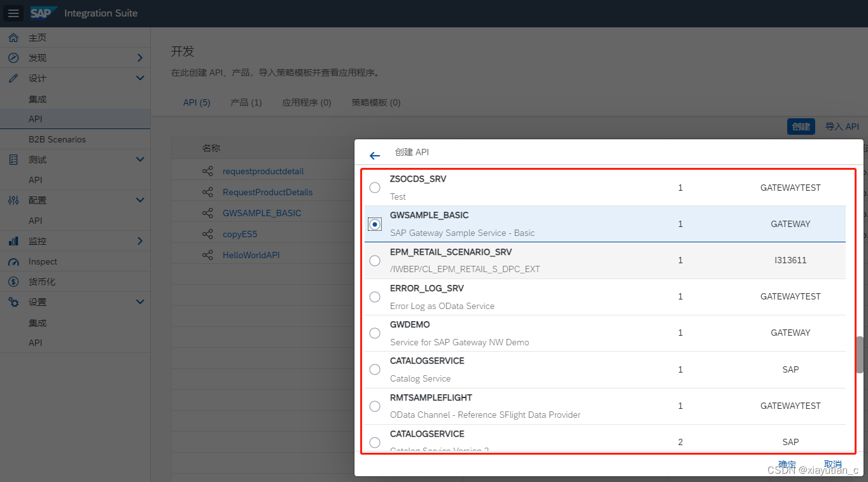The width and height of the screenshot is (868, 482).
Task: Select 主页 in the sidebar
Action: point(75,38)
